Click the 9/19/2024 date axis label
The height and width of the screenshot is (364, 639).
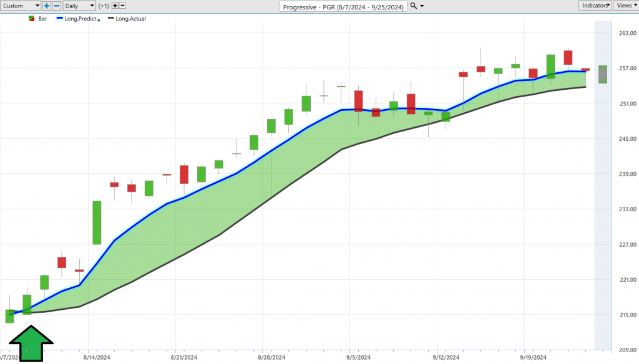pyautogui.click(x=533, y=358)
